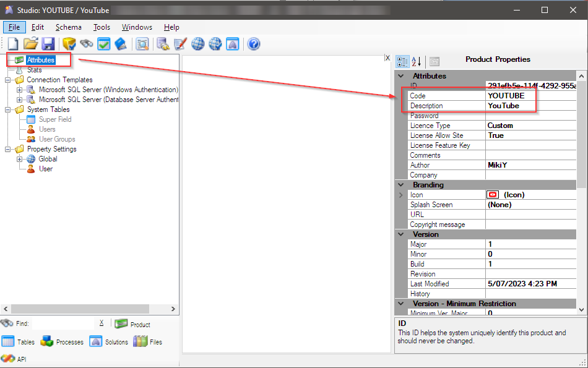Image resolution: width=588 pixels, height=368 pixels.
Task: Click the blue book toolbar icon
Action: [x=121, y=44]
